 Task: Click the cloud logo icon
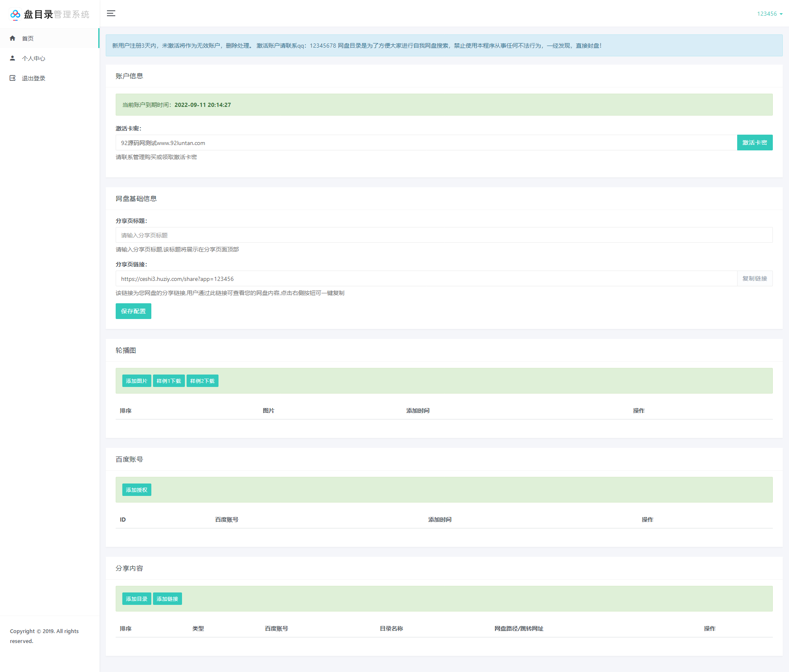15,15
